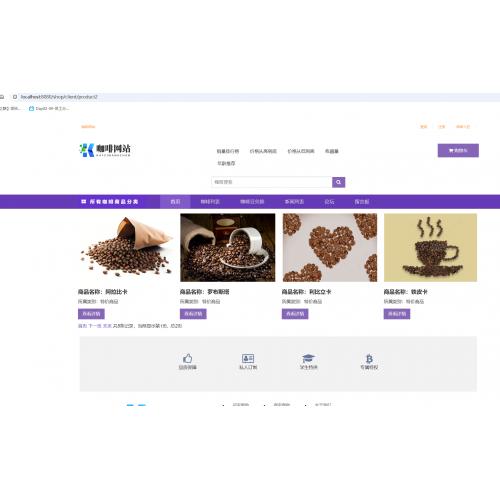Click the 下一页 next page link

click(95, 326)
